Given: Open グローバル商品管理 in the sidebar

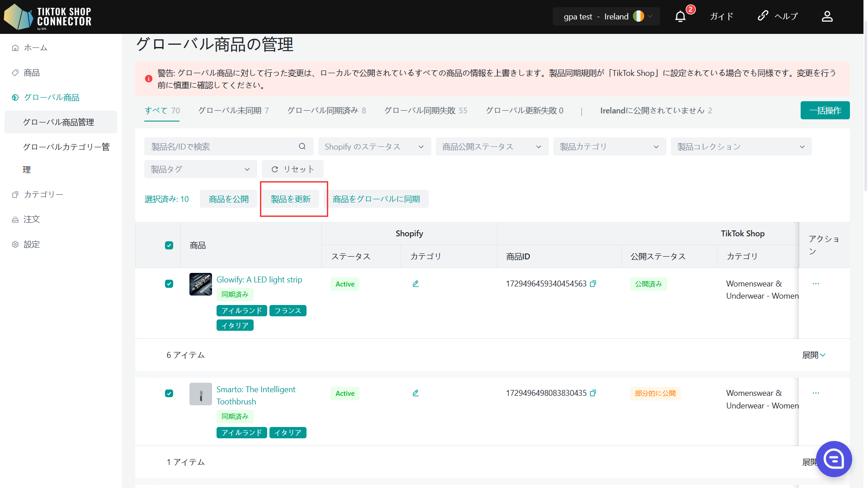Looking at the screenshot, I should [x=61, y=122].
